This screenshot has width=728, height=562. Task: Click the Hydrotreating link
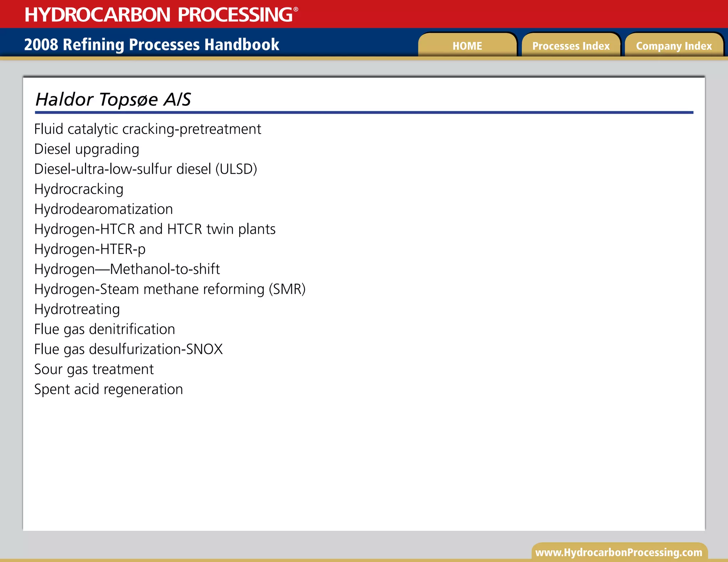tap(77, 309)
